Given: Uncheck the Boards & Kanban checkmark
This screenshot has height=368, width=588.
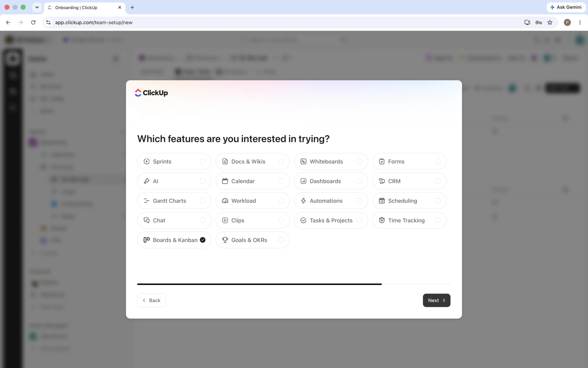Looking at the screenshot, I should pos(202,240).
